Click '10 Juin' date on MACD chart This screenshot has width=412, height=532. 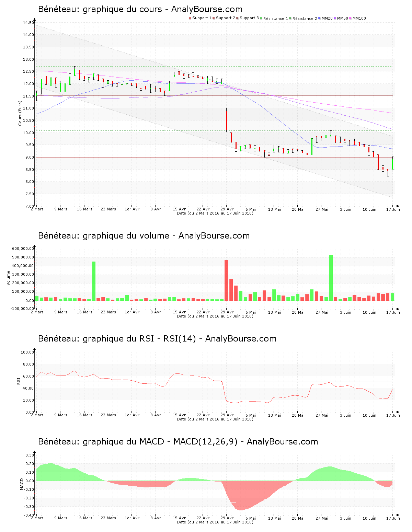coord(369,518)
